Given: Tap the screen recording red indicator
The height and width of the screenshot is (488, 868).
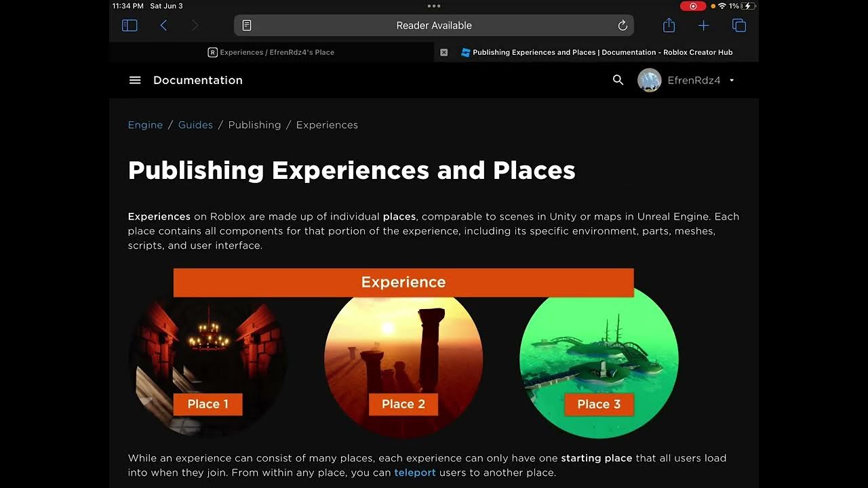Looking at the screenshot, I should click(x=693, y=6).
